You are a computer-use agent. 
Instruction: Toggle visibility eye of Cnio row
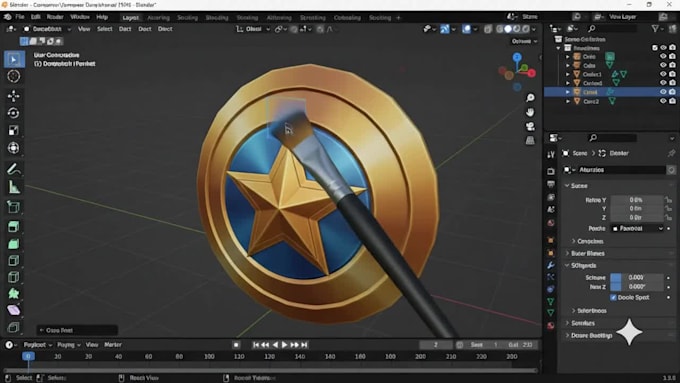663,56
